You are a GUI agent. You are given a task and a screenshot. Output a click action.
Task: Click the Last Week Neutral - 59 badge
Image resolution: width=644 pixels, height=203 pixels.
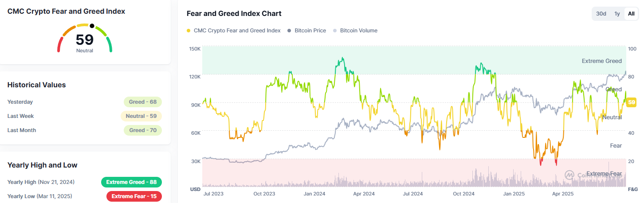[x=141, y=116]
